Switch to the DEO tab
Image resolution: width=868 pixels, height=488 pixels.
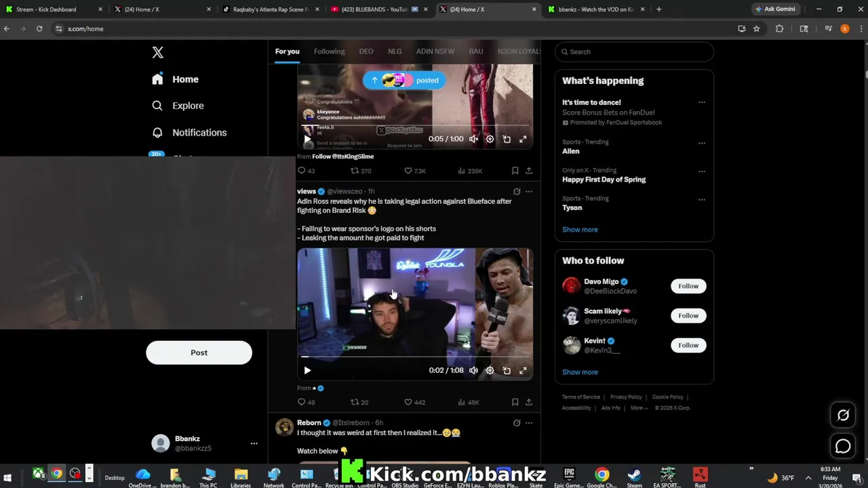pyautogui.click(x=366, y=52)
